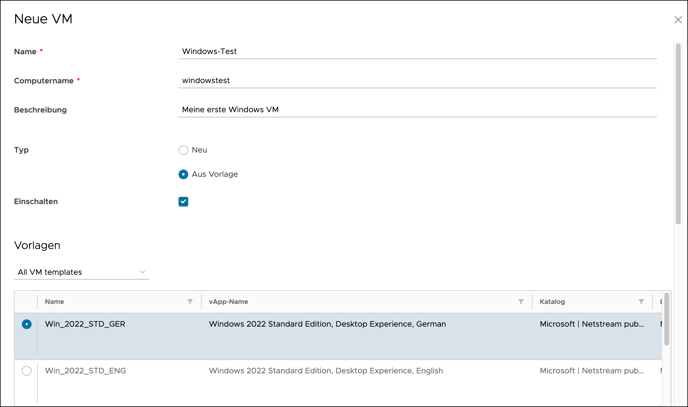Click the Win_2022_STD_GER name cell
Screen dimensions: 688x407
pyautogui.click(x=85, y=324)
